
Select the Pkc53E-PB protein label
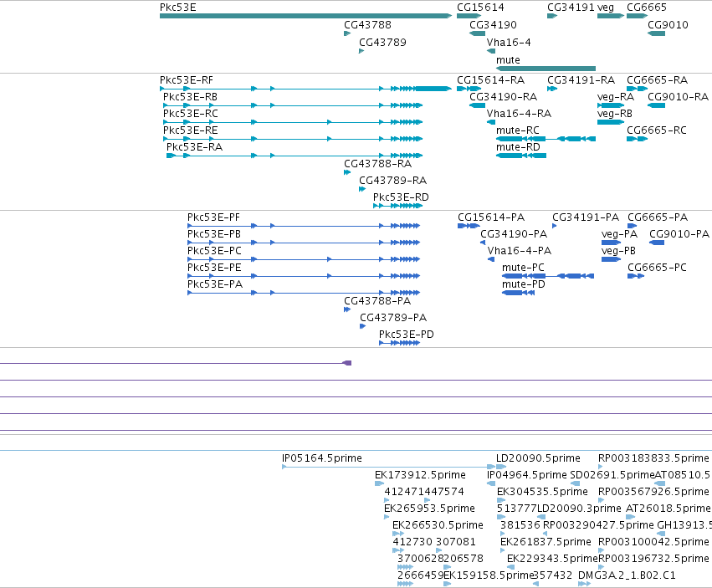click(214, 234)
